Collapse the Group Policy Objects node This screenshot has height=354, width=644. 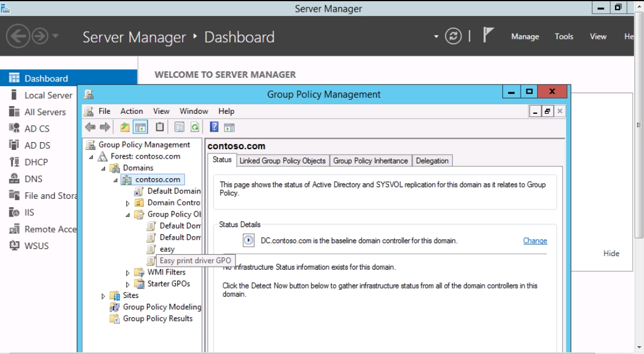[128, 215]
